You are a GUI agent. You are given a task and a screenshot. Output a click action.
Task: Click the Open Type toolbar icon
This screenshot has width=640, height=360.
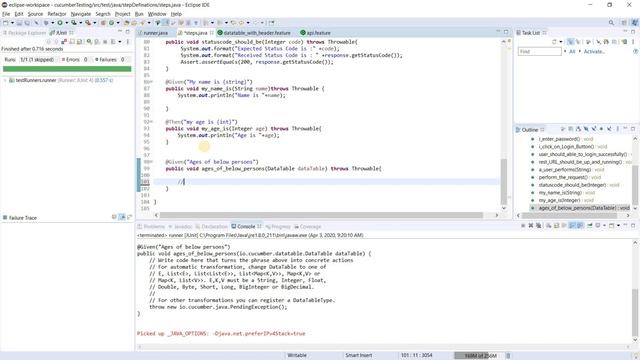coord(126,23)
